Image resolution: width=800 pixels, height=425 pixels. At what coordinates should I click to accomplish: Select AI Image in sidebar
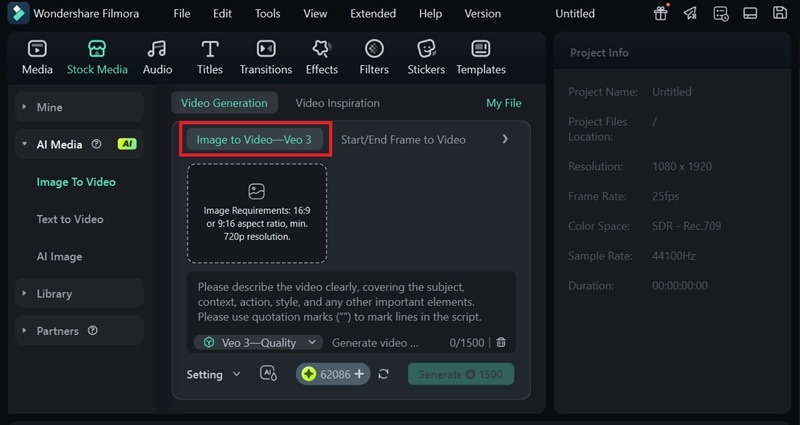59,257
